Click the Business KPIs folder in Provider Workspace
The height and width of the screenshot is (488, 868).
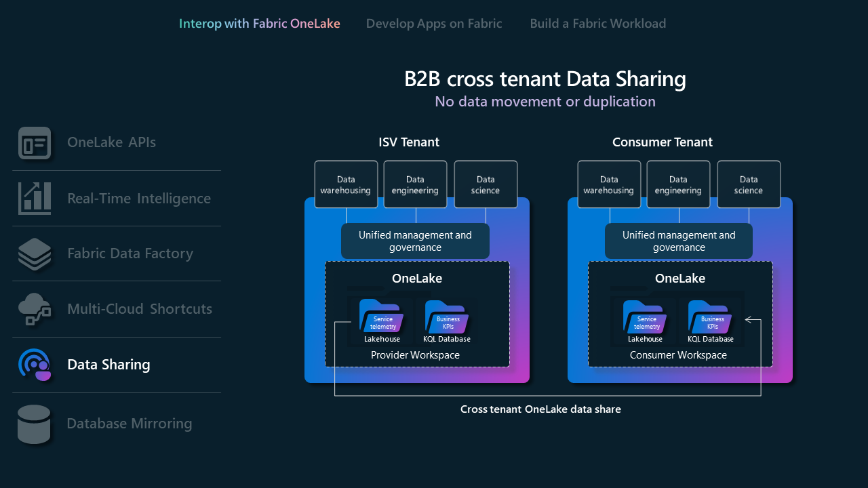[x=446, y=317]
